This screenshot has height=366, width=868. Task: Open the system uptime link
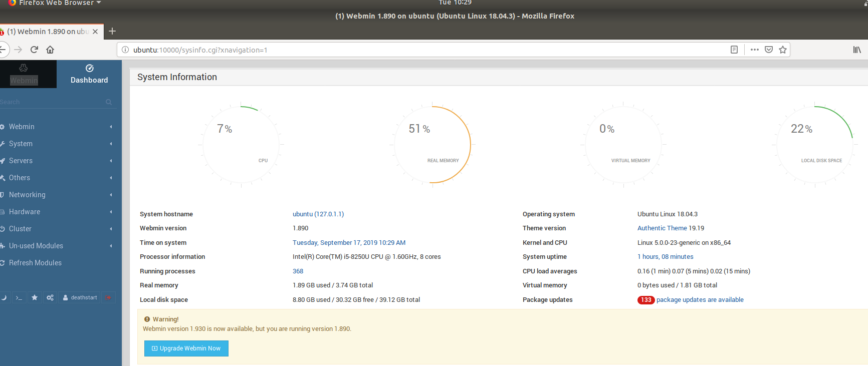coord(666,257)
